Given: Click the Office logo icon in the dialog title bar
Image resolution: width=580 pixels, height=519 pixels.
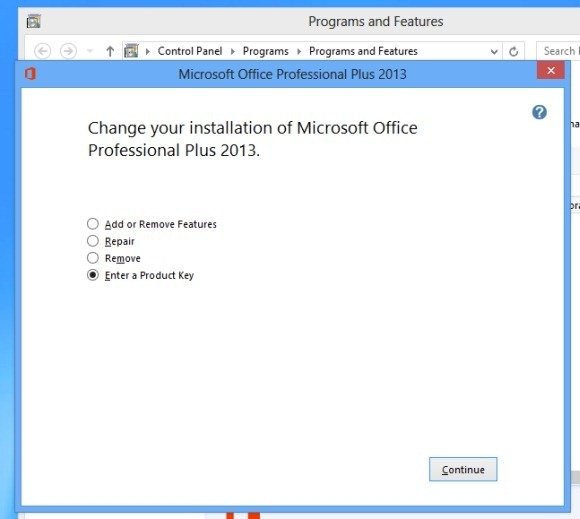Looking at the screenshot, I should click(x=30, y=74).
